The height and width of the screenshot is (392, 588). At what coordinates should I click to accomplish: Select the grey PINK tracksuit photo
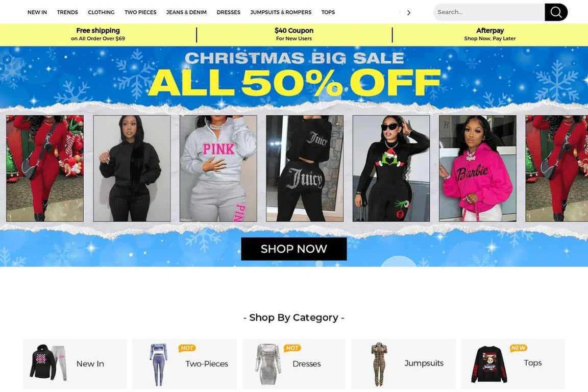pos(218,168)
